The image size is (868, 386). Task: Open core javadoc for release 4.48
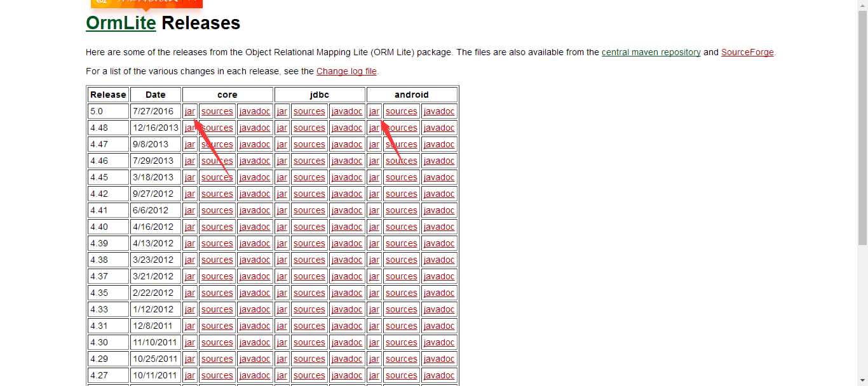[255, 128]
